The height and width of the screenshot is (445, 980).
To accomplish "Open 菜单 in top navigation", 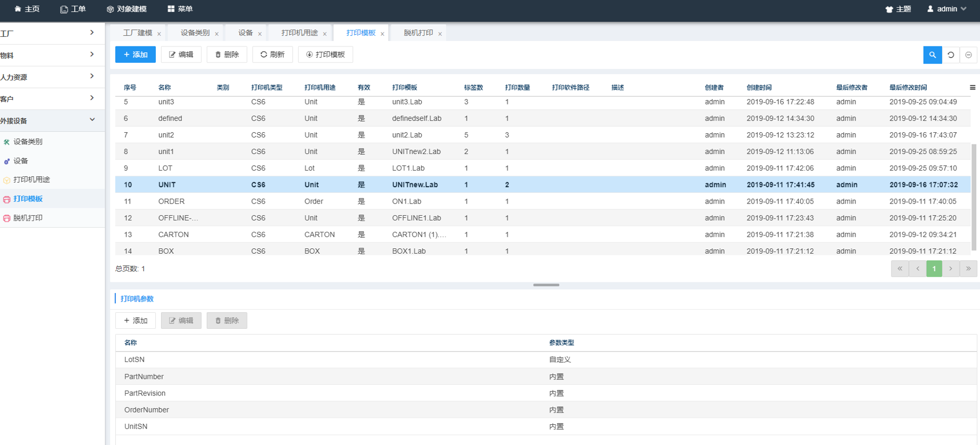I will [x=180, y=9].
